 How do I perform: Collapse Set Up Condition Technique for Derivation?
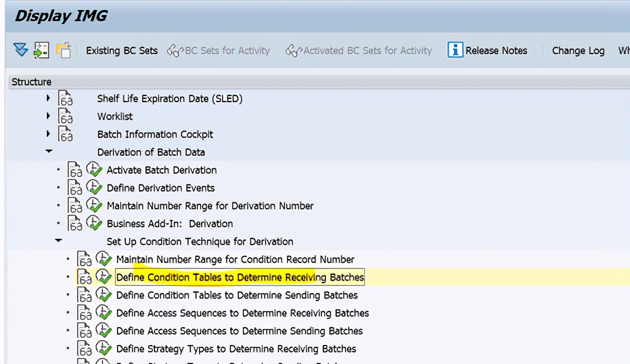[x=58, y=241]
